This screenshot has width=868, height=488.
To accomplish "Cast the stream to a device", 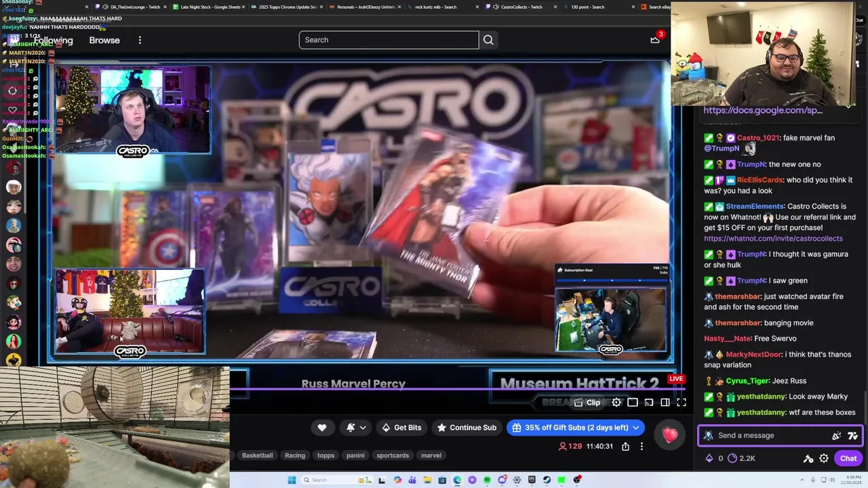I will 649,403.
